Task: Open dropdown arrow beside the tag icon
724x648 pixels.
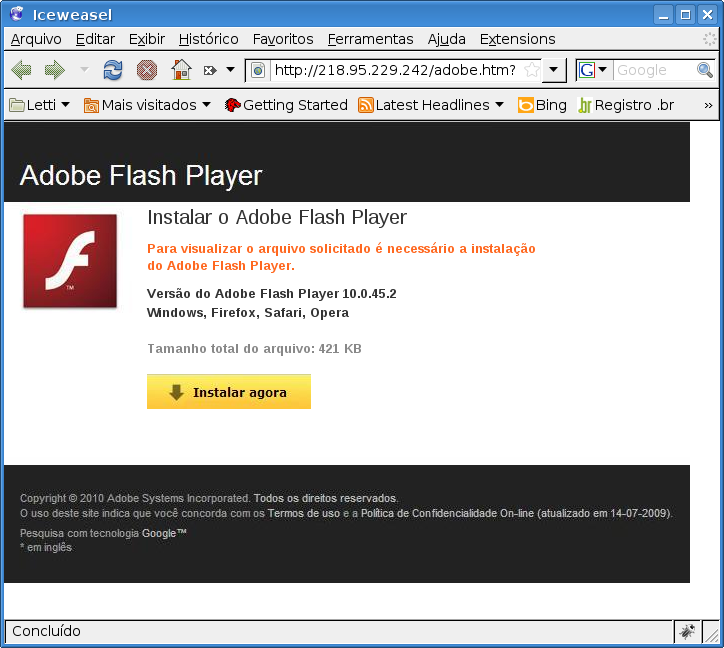Action: tap(230, 70)
